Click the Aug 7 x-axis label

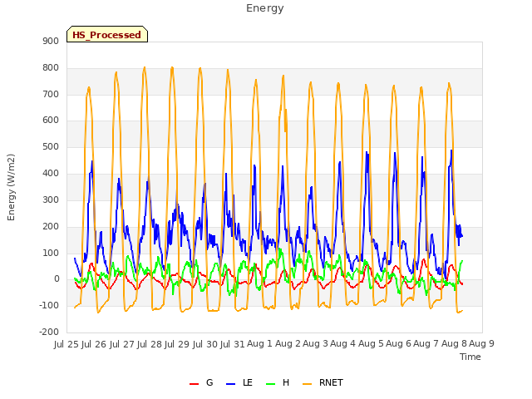426,343
